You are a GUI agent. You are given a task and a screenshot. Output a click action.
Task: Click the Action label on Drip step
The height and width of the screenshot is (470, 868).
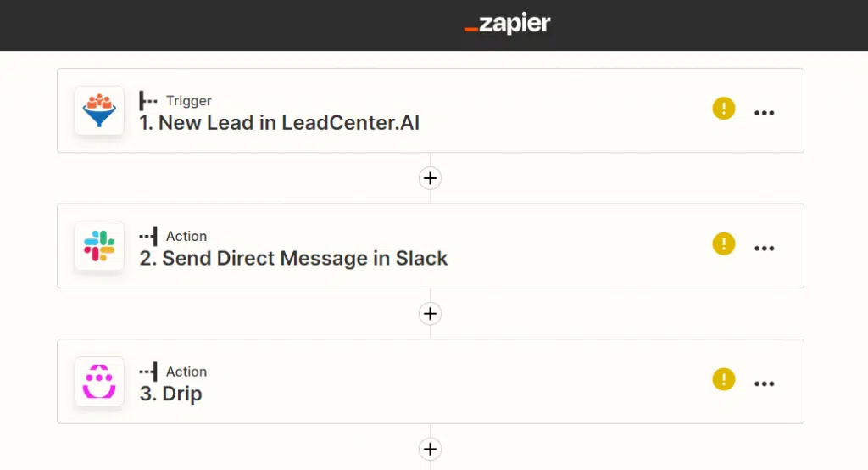[186, 372]
